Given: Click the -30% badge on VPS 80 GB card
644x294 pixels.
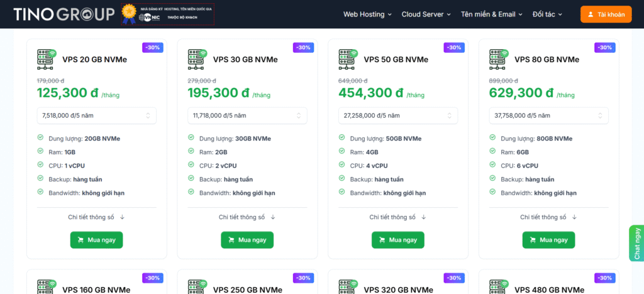Looking at the screenshot, I should click(604, 48).
